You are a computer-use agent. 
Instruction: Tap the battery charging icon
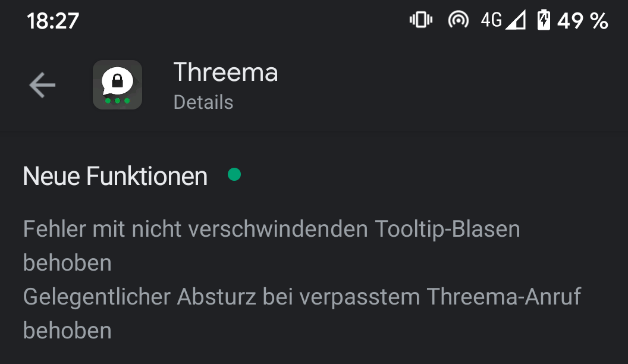[x=544, y=20]
